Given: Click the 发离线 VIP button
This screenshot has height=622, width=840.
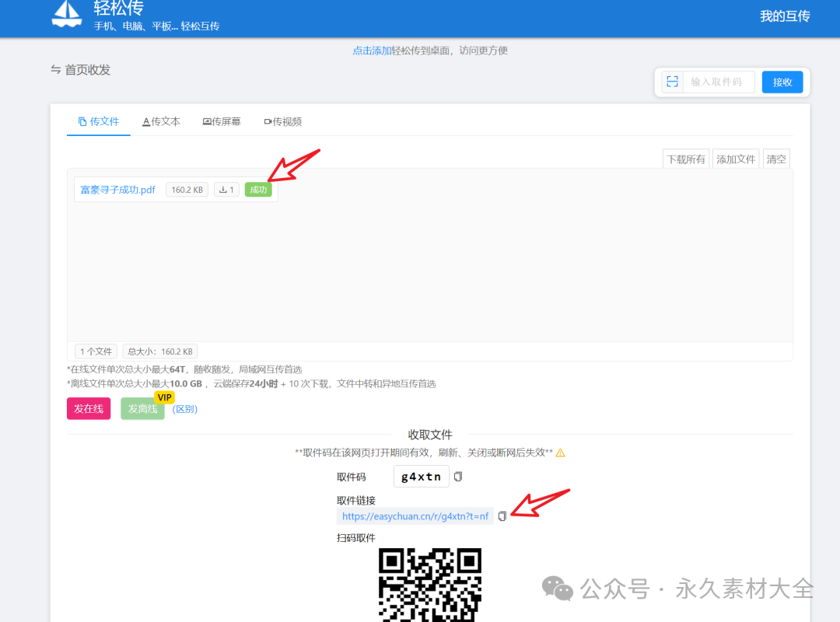Looking at the screenshot, I should pos(142,408).
